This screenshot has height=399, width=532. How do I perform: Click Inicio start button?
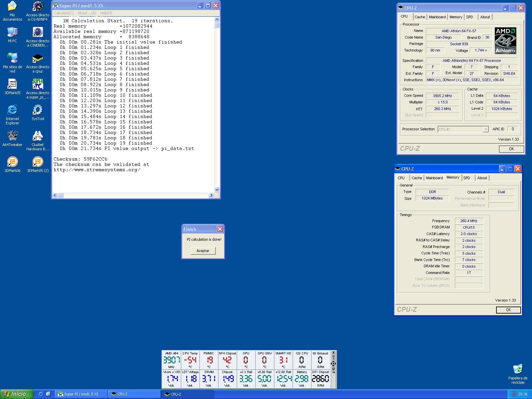17,394
